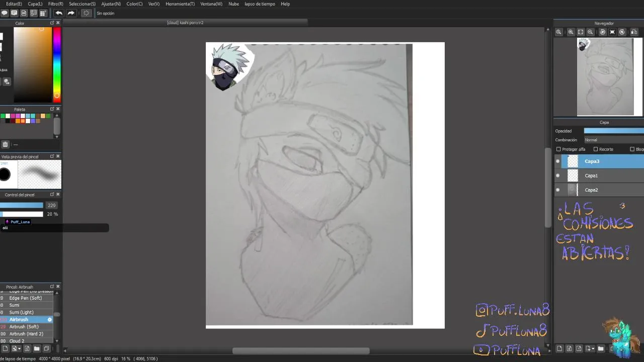Pick hue from rainbow color bar
The height and width of the screenshot is (362, 644).
click(x=57, y=64)
